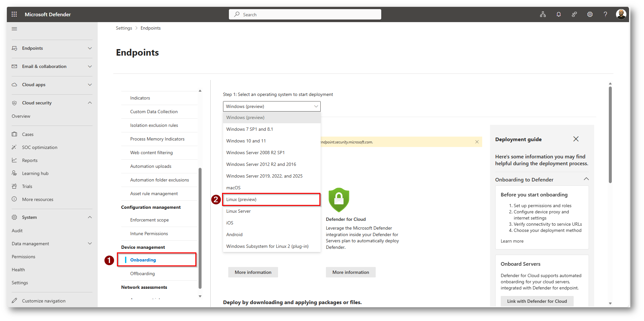Choose Windows Subsystem for Linux 2 (plug-in)
This screenshot has width=644, height=321.
coord(272,246)
